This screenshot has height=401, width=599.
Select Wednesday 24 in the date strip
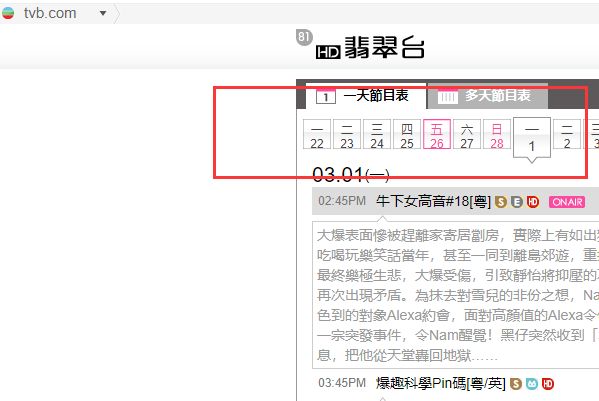(377, 134)
